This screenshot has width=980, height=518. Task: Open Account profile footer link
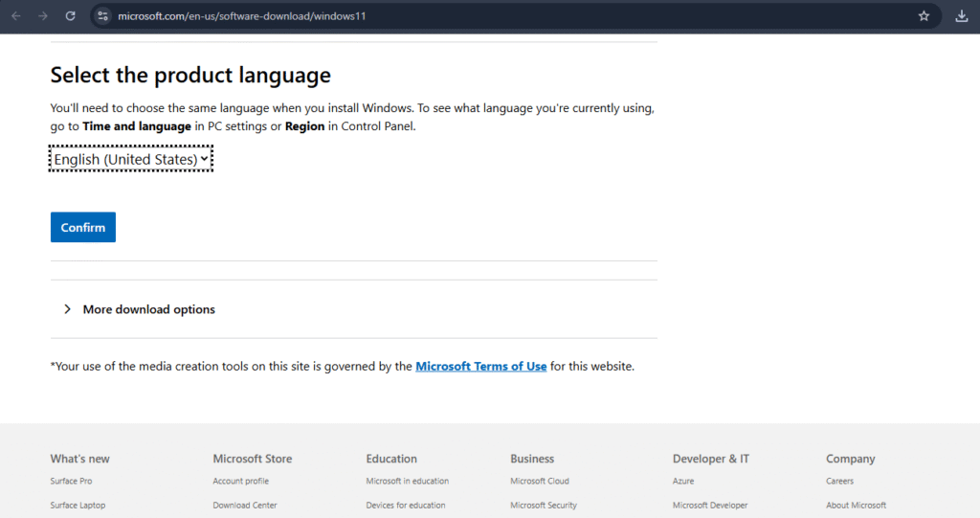240,481
